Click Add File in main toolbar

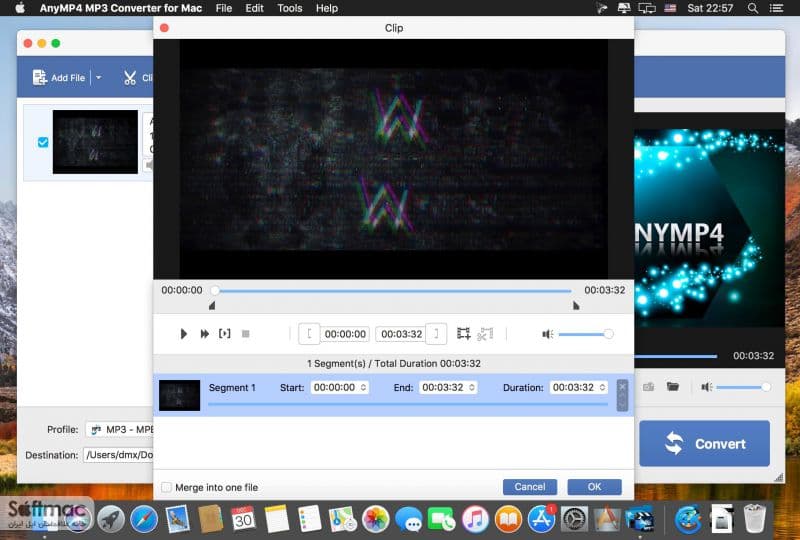59,78
